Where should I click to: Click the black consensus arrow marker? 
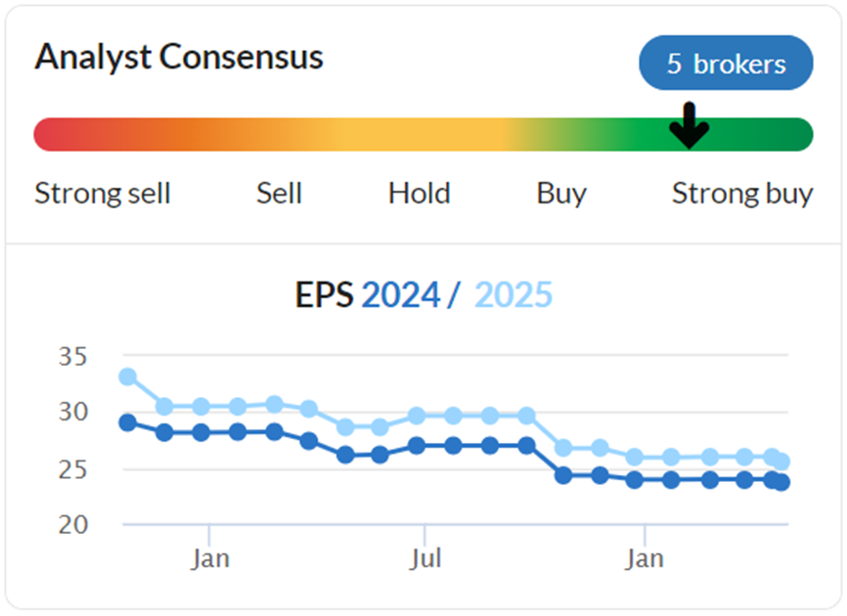pos(689,125)
